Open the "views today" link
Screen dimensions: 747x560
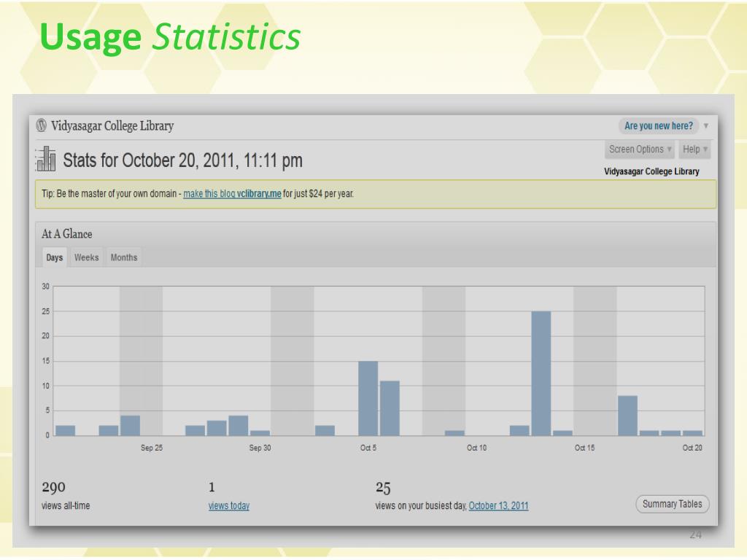point(228,506)
